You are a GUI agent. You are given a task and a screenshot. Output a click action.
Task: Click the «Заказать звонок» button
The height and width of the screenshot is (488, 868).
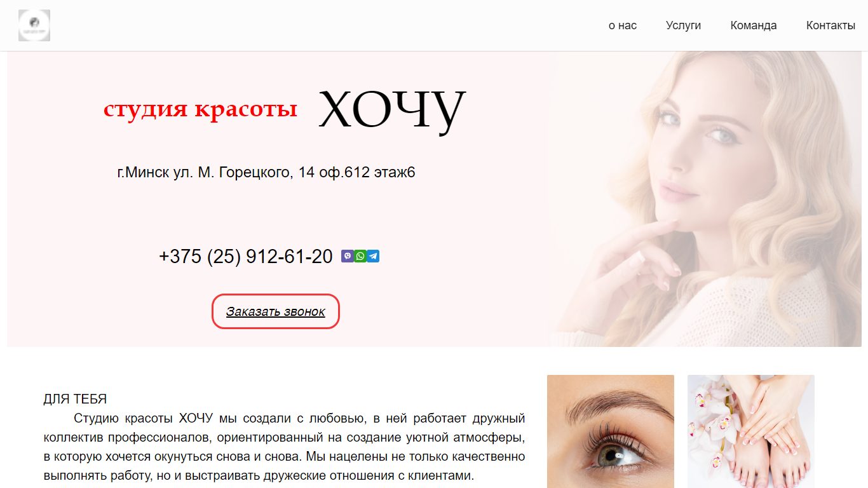pyautogui.click(x=276, y=311)
